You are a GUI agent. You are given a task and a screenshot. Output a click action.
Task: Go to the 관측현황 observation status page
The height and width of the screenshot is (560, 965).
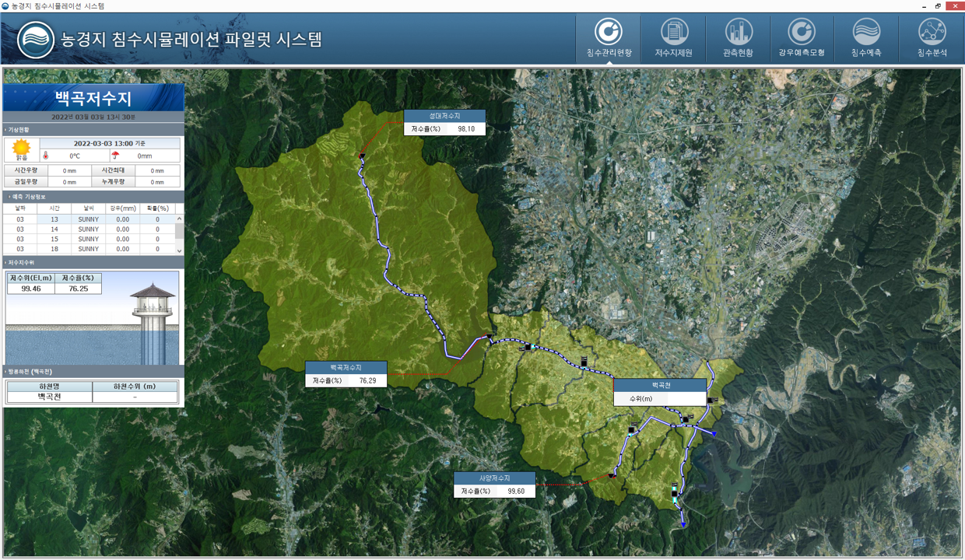[738, 38]
